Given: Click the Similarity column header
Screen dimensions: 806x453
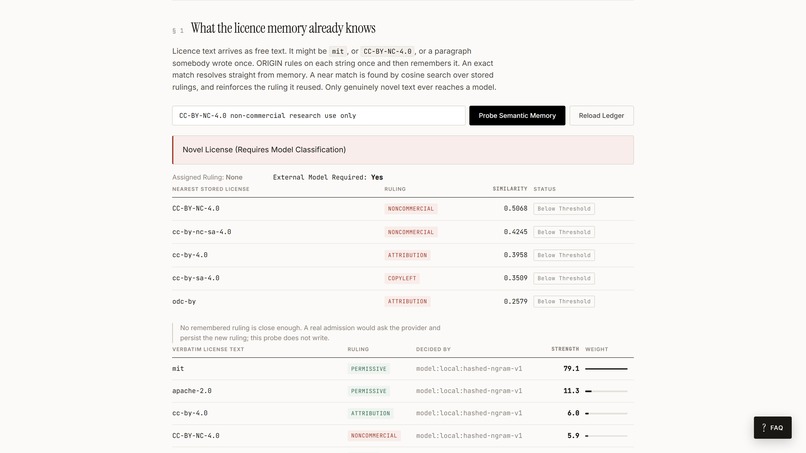Looking at the screenshot, I should [510, 189].
